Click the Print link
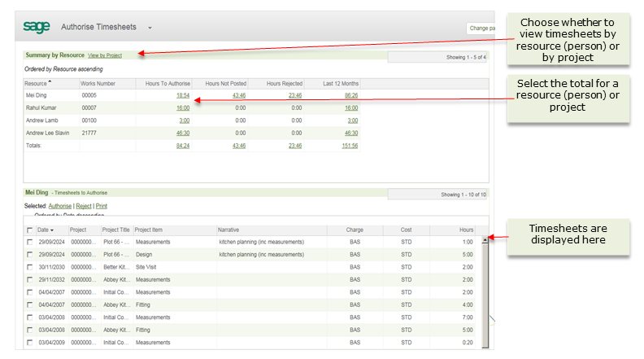Viewport: 644px width, 359px height. (102, 206)
